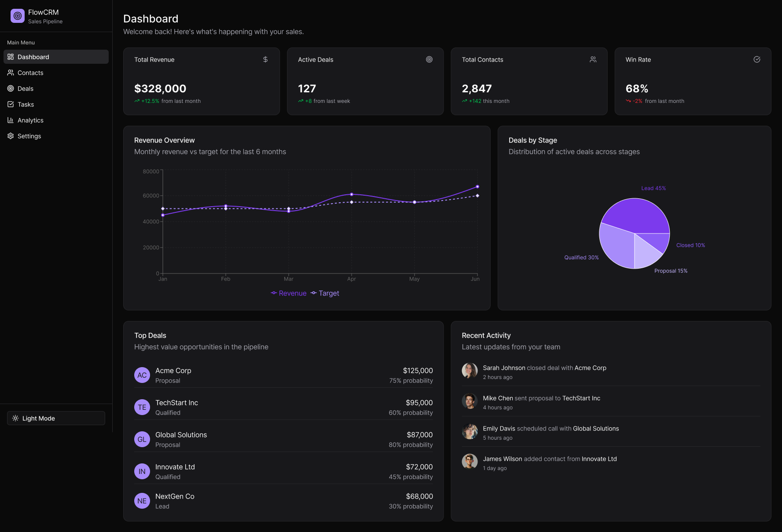This screenshot has height=532, width=782.
Task: Open the Acme Corp deal row
Action: 283,375
